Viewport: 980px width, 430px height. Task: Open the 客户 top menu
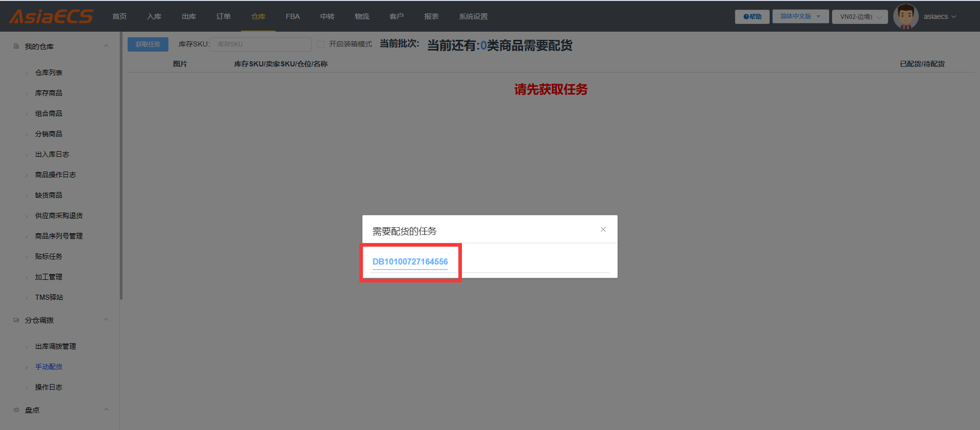click(x=397, y=16)
